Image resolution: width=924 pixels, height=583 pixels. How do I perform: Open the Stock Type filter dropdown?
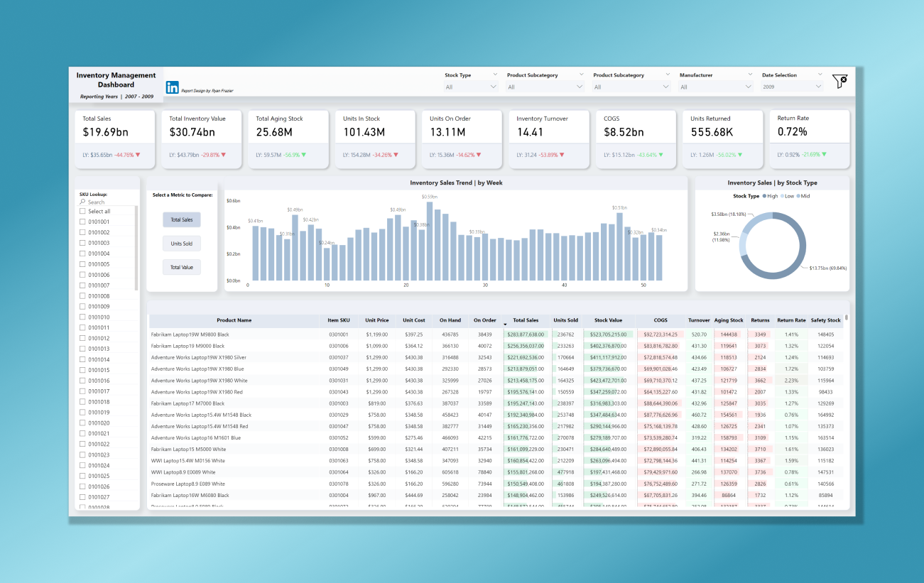pos(472,87)
